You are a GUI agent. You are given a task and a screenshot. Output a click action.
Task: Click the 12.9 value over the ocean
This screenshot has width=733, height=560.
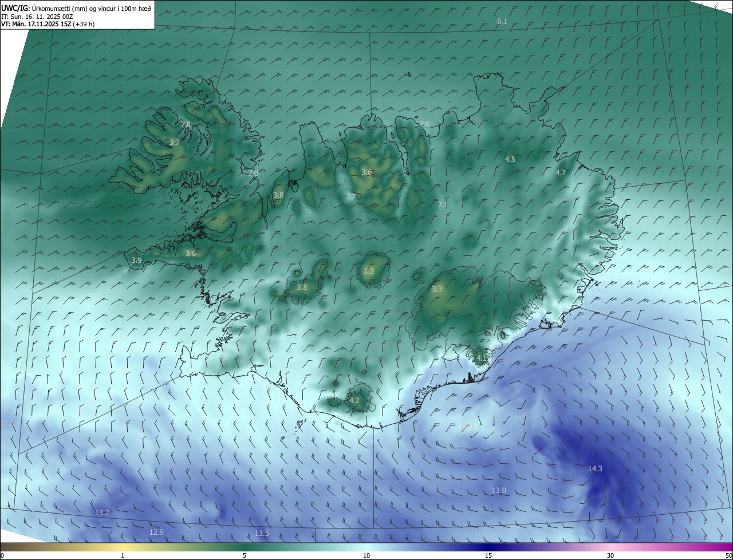point(156,532)
